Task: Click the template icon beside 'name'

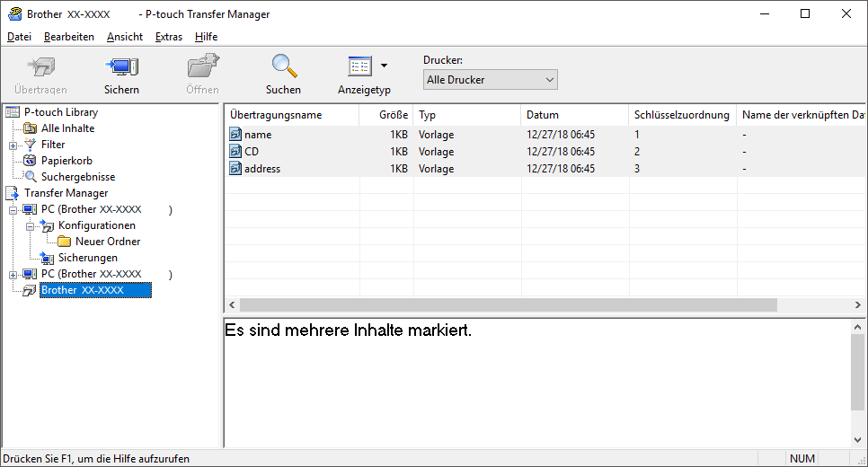Action: click(x=235, y=134)
